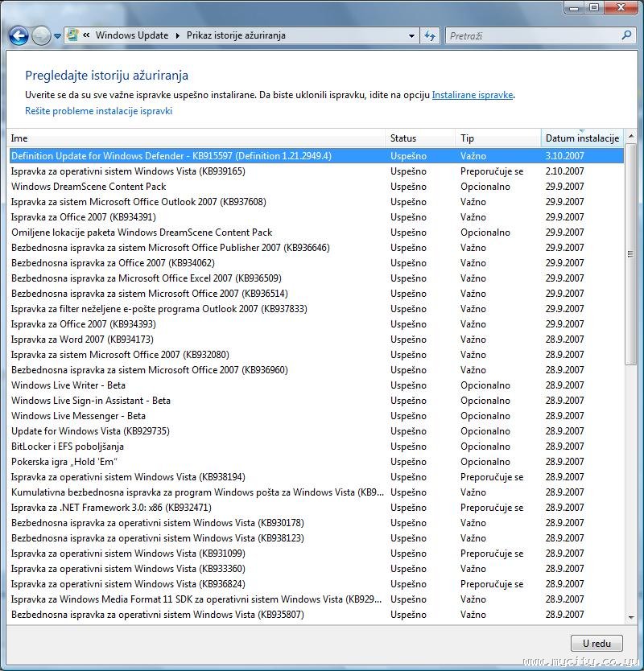Select Outlook 2007 (KB937608) update row
This screenshot has width=644, height=671.
click(316, 202)
